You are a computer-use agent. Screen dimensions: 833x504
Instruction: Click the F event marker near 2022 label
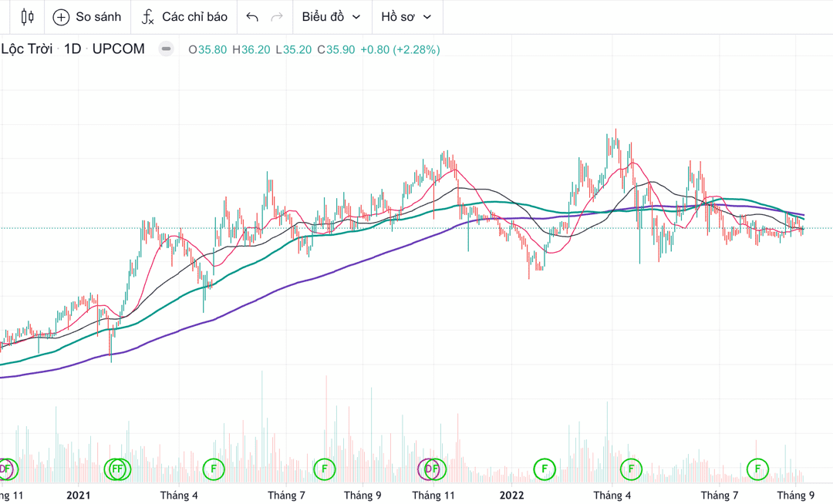545,468
